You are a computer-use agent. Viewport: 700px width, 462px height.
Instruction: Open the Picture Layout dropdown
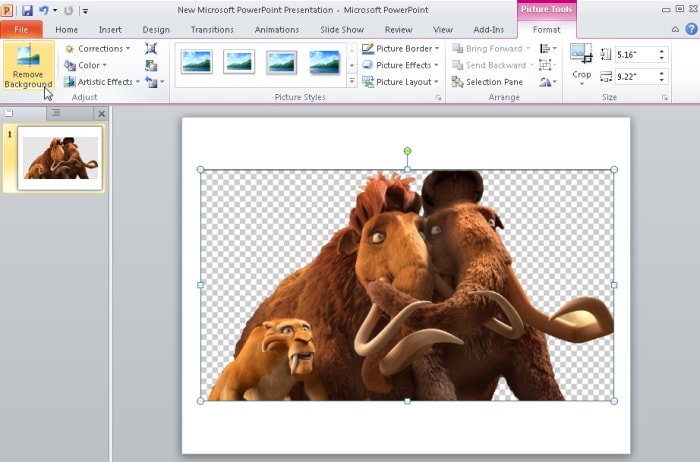tap(400, 82)
